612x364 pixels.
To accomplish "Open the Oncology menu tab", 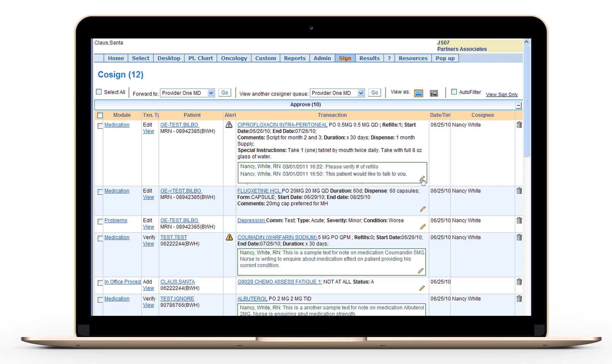I will click(x=234, y=58).
